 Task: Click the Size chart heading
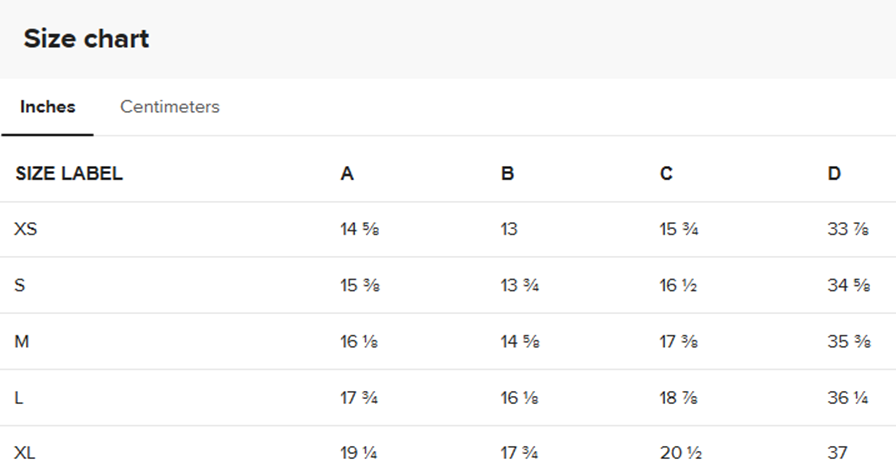(x=86, y=39)
